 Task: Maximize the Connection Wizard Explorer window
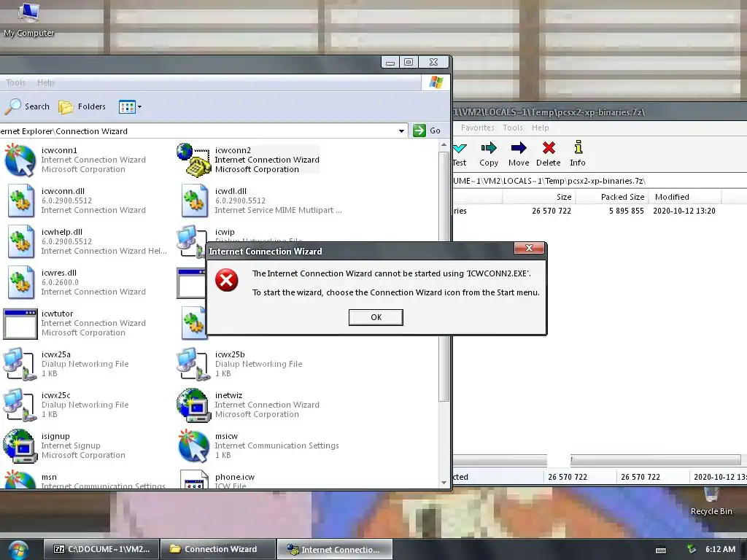click(x=409, y=62)
